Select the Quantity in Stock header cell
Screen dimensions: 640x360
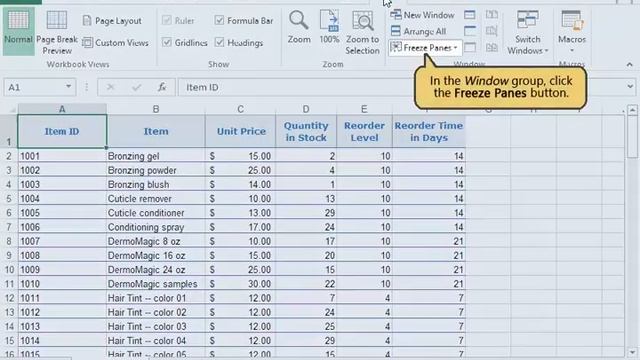(306, 131)
